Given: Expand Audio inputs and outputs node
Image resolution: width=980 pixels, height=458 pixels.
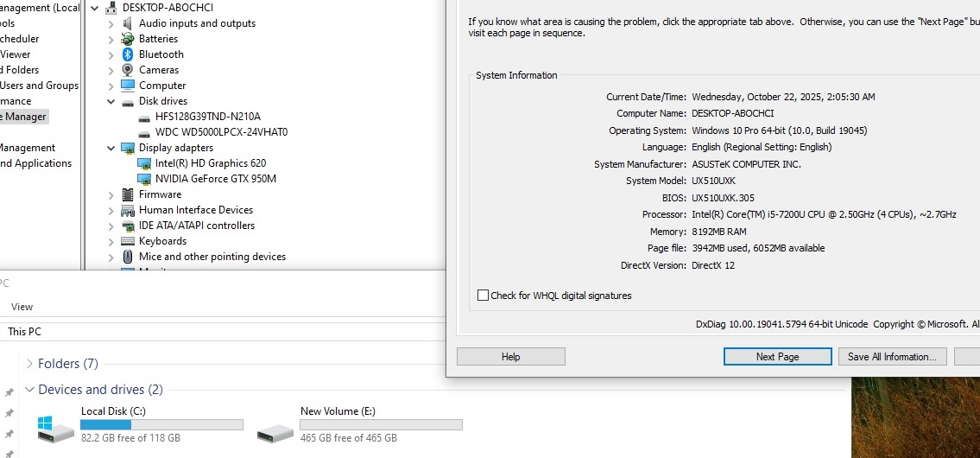Looking at the screenshot, I should pos(111,23).
